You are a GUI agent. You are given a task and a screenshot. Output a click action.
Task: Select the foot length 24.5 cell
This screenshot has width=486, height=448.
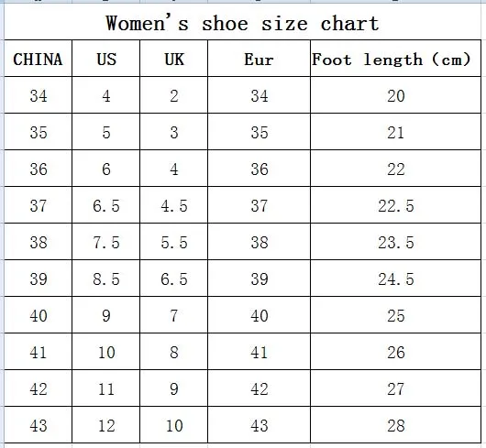pyautogui.click(x=396, y=279)
